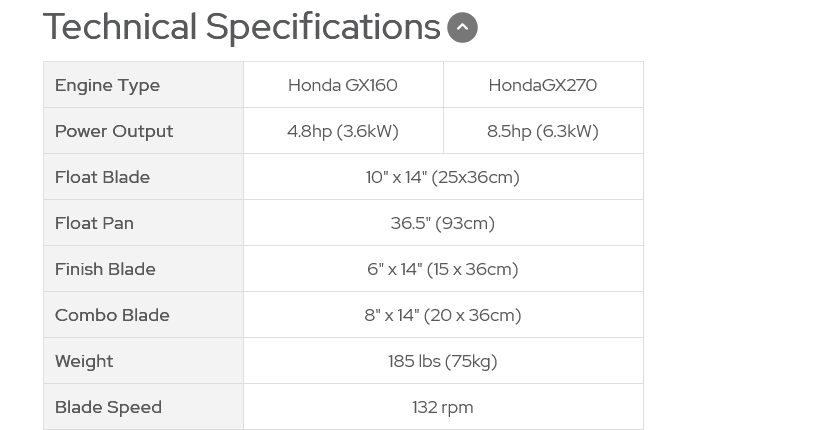Click the Technical Specifications heading

tap(242, 27)
